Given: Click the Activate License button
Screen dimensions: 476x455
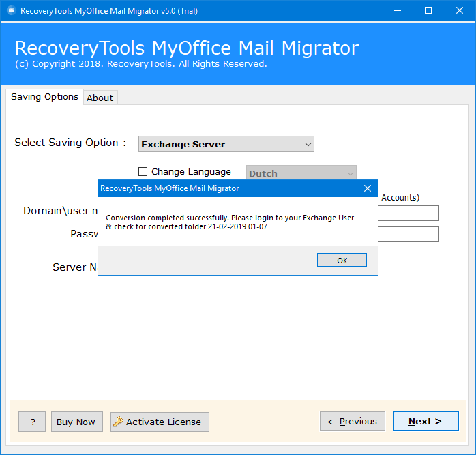Looking at the screenshot, I should coord(160,422).
